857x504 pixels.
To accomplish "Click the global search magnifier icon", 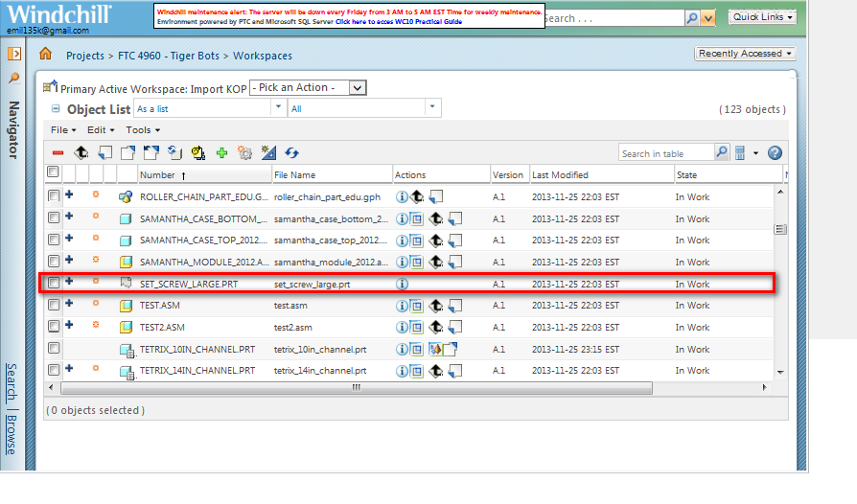I will pos(692,18).
